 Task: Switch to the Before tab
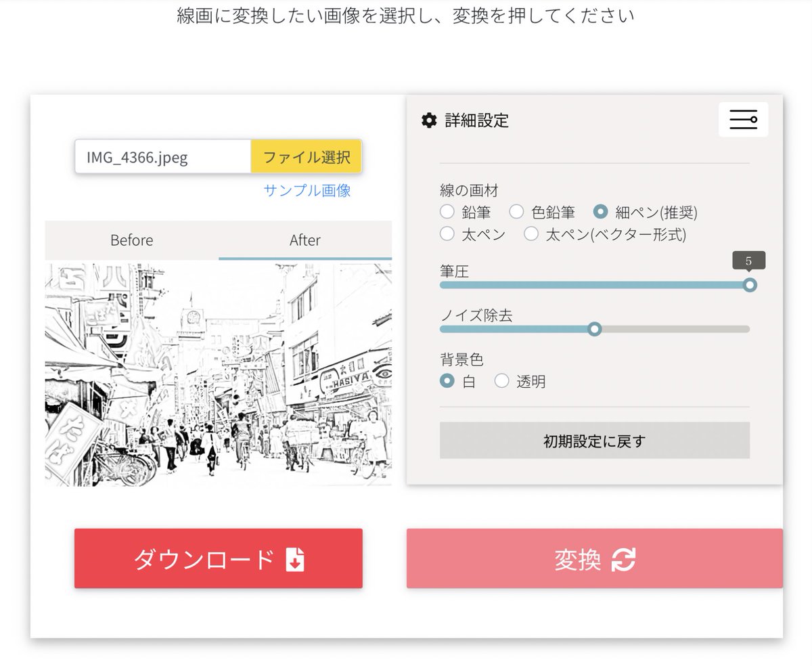(x=132, y=240)
